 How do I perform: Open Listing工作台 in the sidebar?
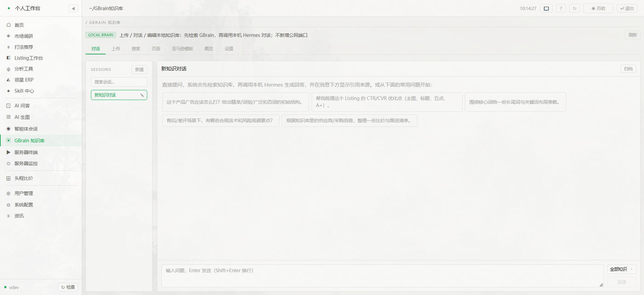41,58
